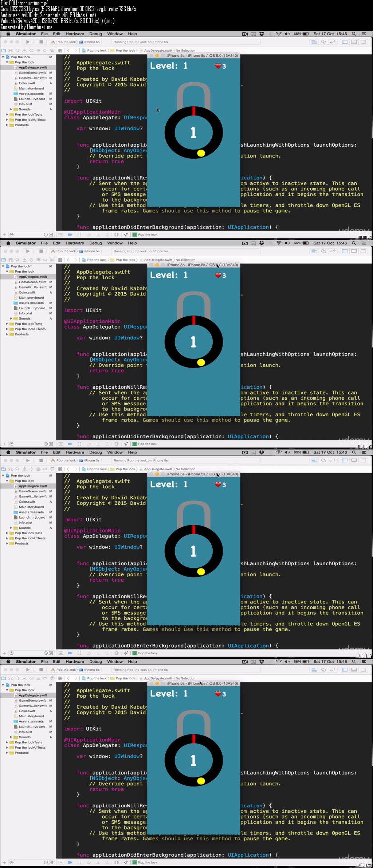
Task: Toggle recent files filter, 15:45 frame navigator
Action: click(46, 235)
